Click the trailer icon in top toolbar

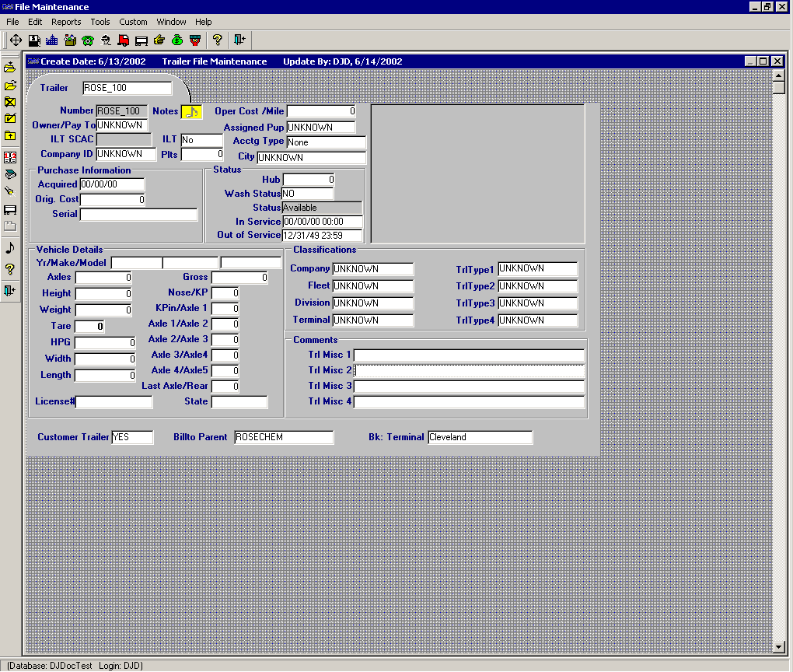coord(141,40)
